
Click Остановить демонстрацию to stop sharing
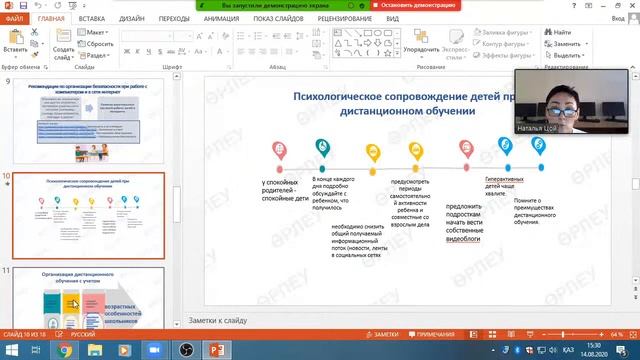(x=415, y=5)
